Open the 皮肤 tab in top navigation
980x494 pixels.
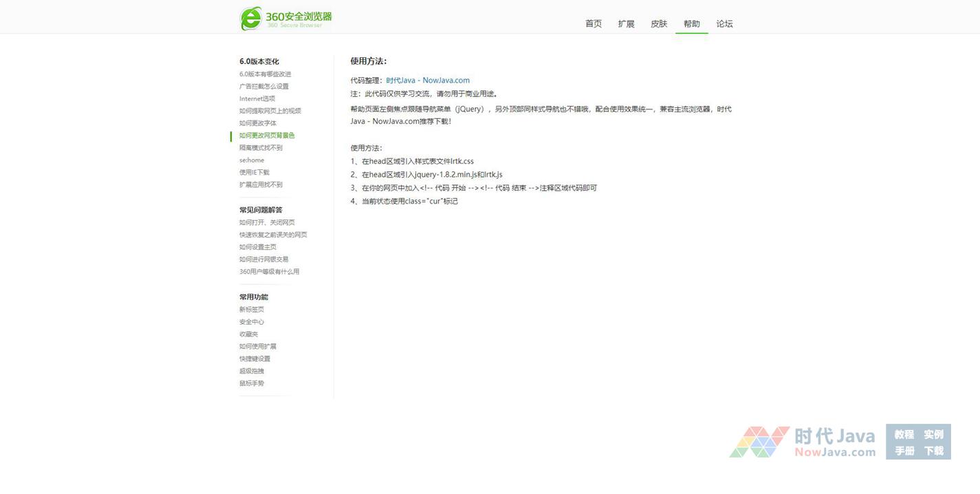[659, 24]
